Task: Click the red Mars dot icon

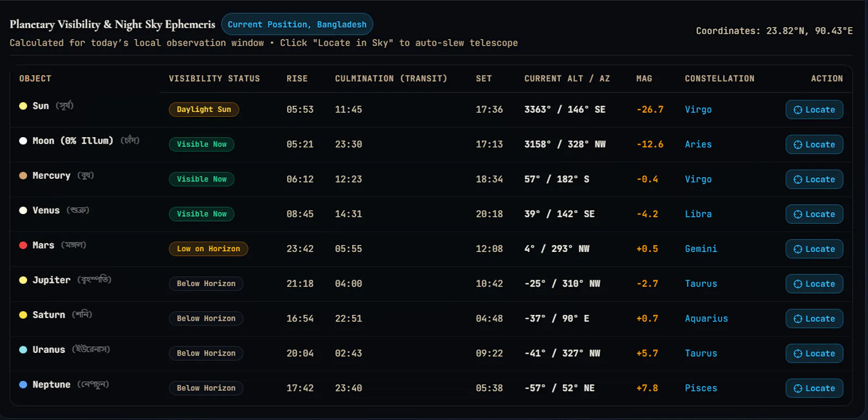Action: point(23,245)
